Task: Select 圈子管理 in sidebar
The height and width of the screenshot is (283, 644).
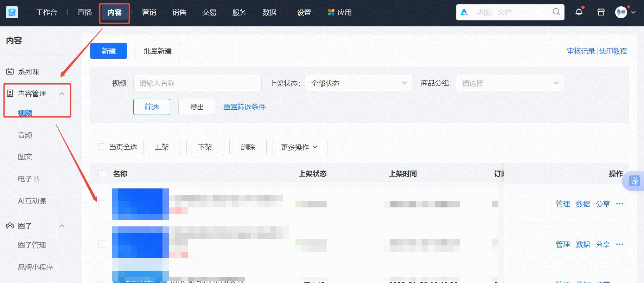Action: (32, 245)
